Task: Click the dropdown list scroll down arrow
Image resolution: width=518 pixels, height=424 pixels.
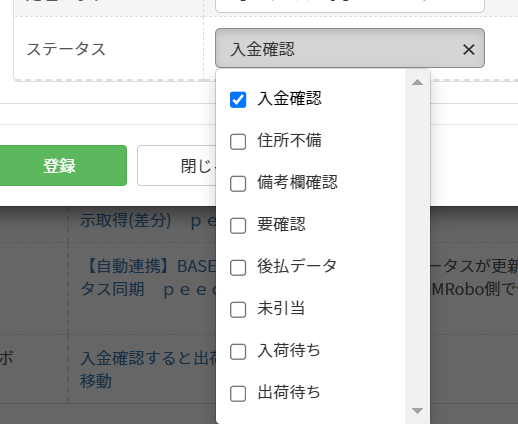Action: (x=417, y=410)
